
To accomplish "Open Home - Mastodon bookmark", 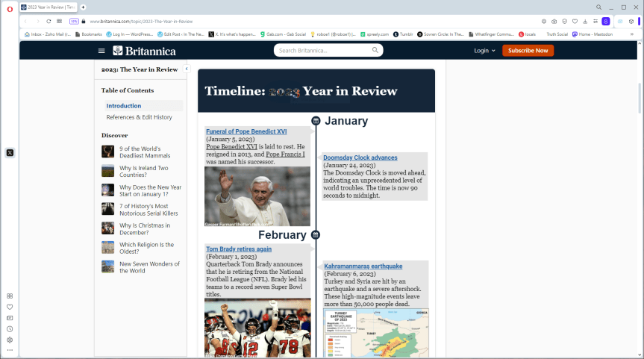I will click(593, 34).
